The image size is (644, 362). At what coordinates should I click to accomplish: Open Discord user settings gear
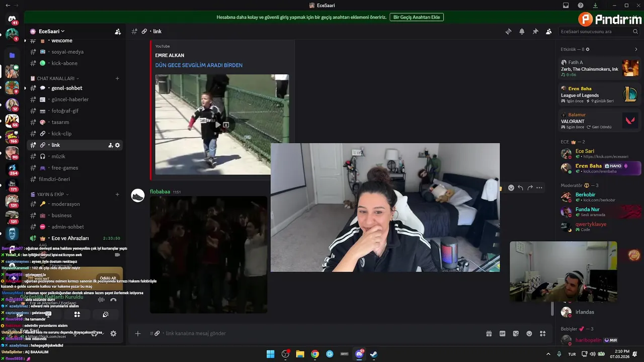pyautogui.click(x=113, y=333)
